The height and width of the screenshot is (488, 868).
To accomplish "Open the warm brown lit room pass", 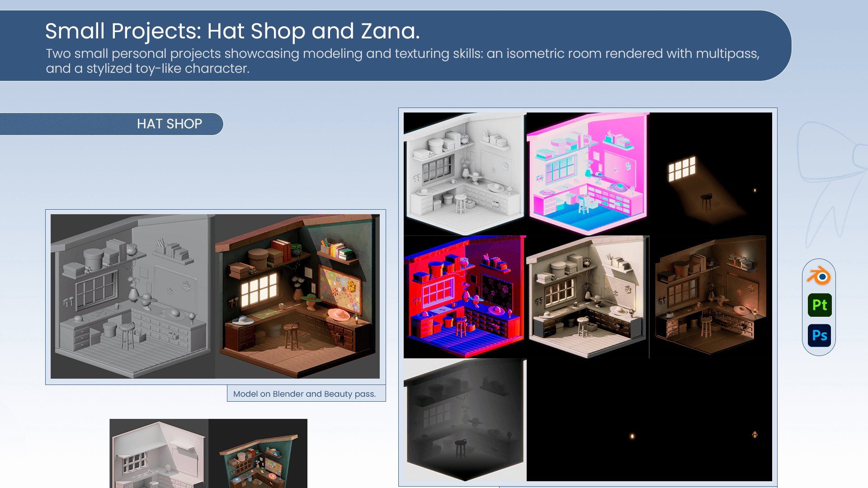I will (711, 297).
